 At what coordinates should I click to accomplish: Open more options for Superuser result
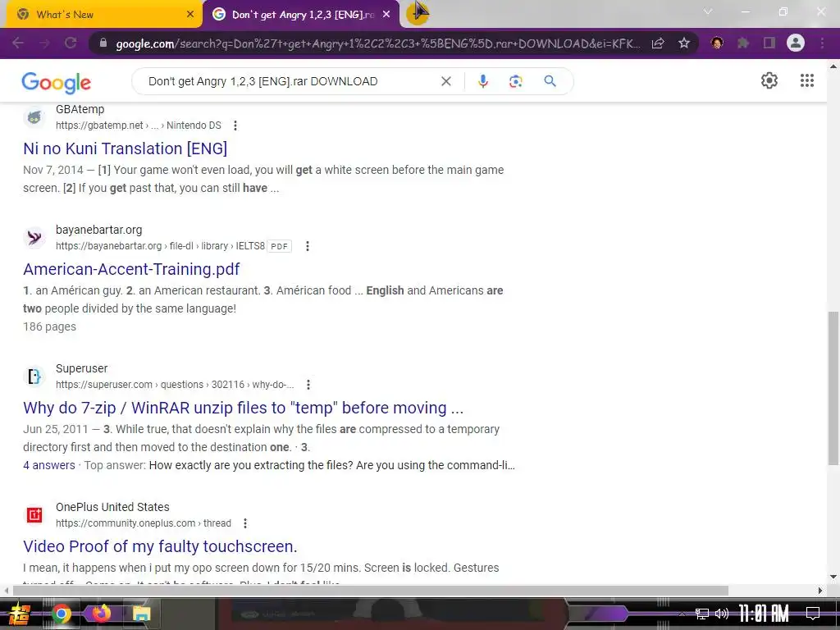pos(308,385)
